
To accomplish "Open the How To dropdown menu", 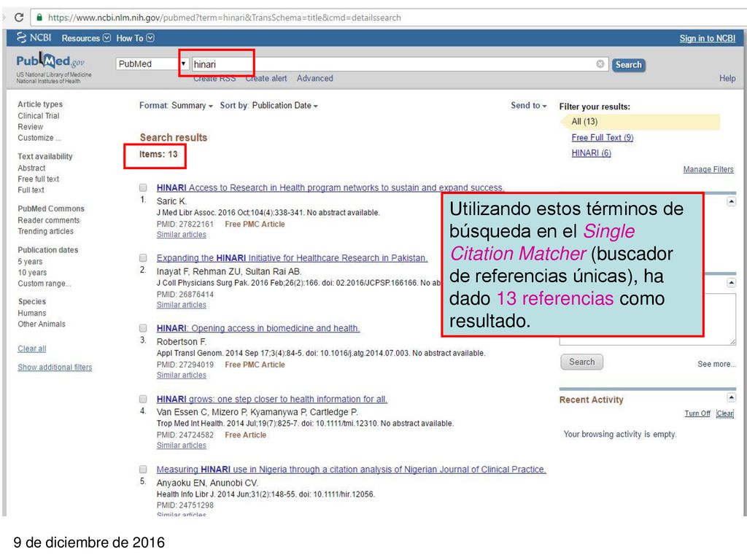I will click(135, 38).
